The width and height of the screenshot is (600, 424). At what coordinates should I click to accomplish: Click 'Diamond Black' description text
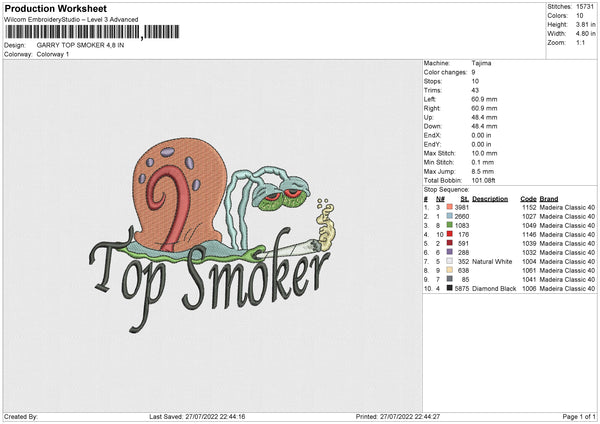coord(494,289)
